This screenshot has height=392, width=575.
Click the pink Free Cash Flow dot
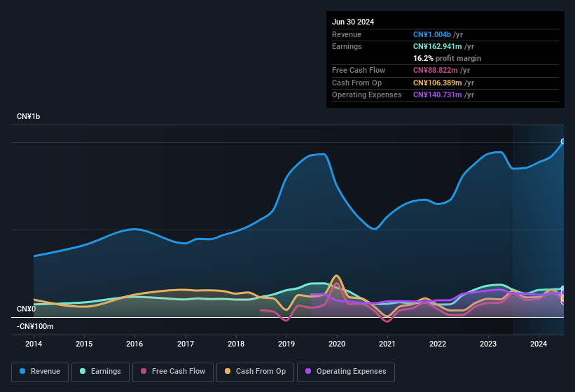[144, 372]
